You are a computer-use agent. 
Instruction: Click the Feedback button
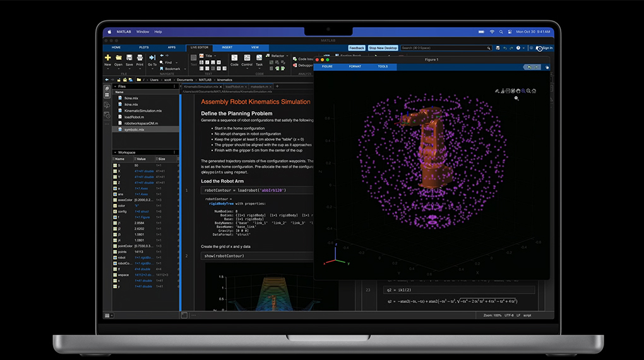pyautogui.click(x=357, y=48)
